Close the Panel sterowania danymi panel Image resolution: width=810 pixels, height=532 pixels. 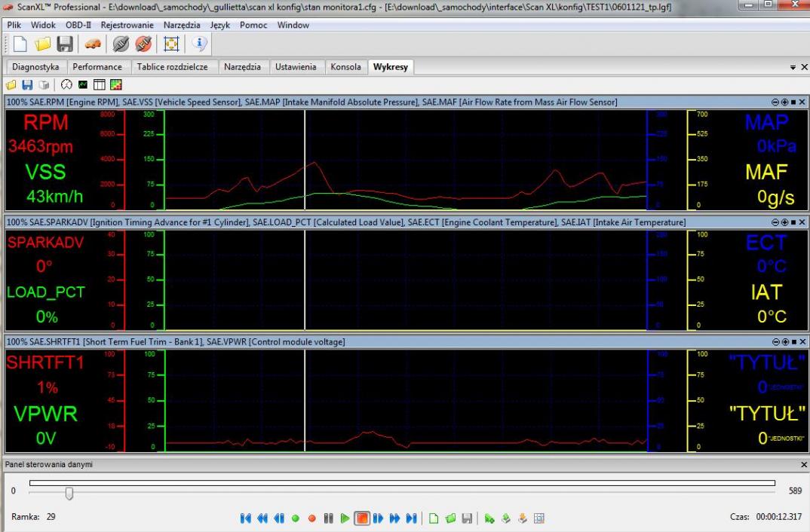802,466
